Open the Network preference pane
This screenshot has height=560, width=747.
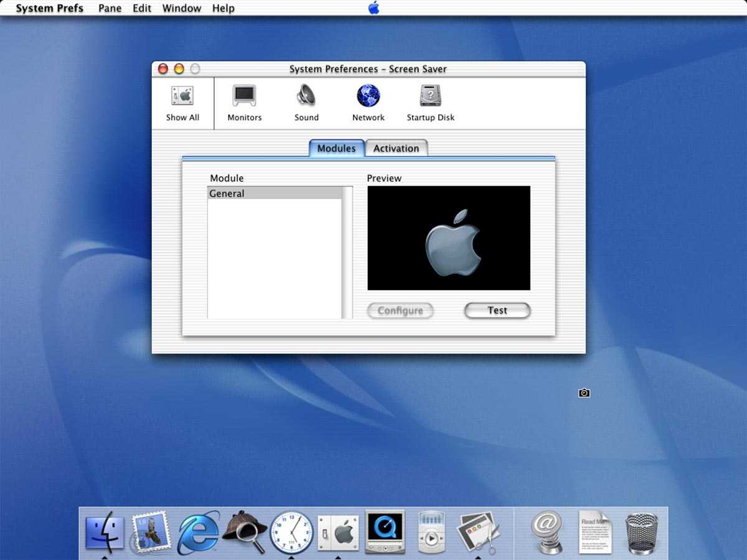point(369,103)
